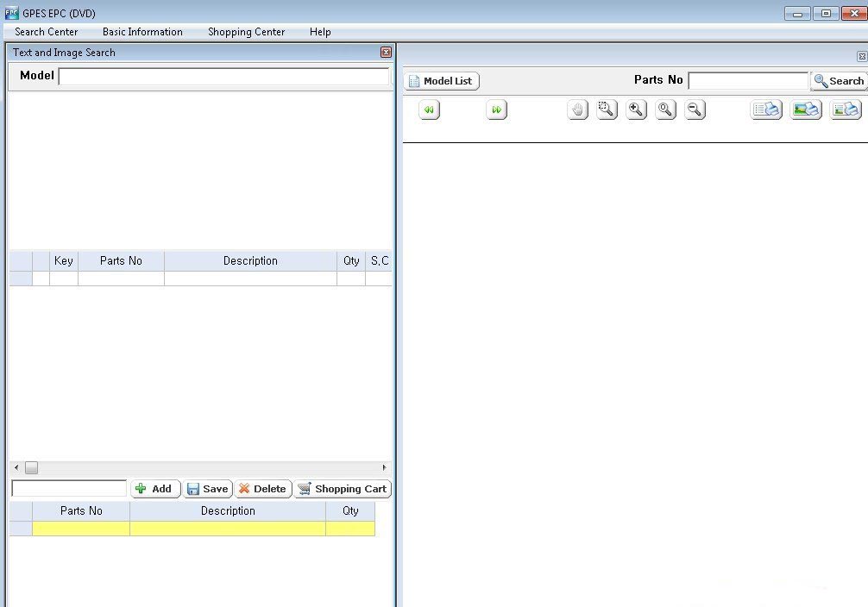Open the Help menu
868x607 pixels.
(x=320, y=32)
